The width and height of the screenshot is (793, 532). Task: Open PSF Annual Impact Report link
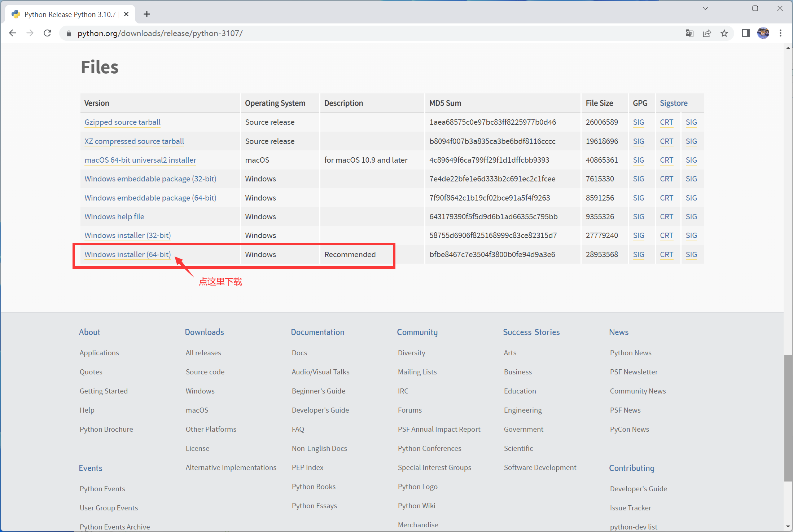(439, 429)
